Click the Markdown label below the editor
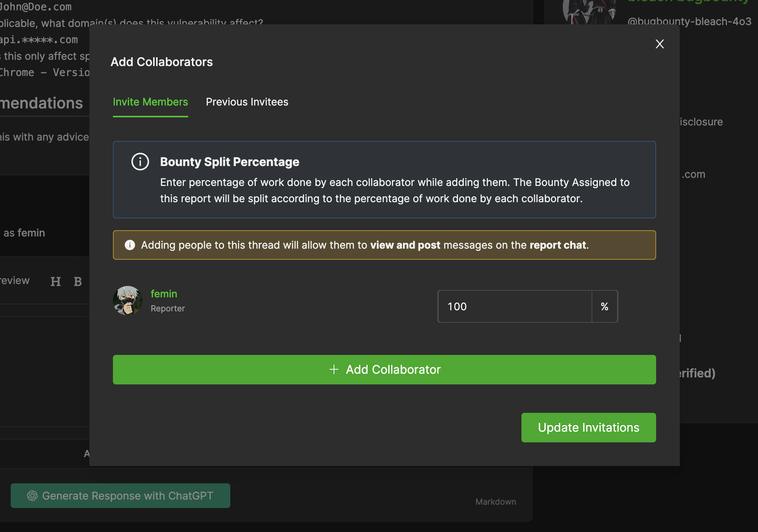The width and height of the screenshot is (758, 532). pos(495,502)
